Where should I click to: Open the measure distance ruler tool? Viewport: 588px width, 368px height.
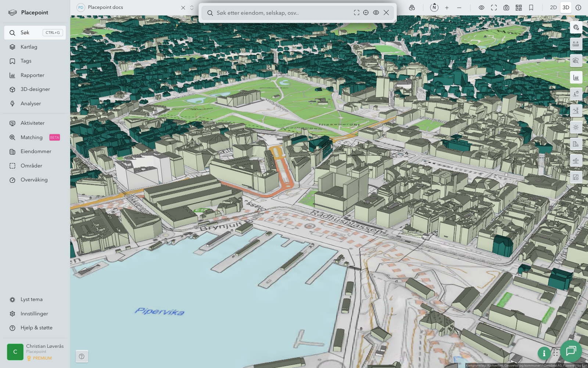coord(576,44)
